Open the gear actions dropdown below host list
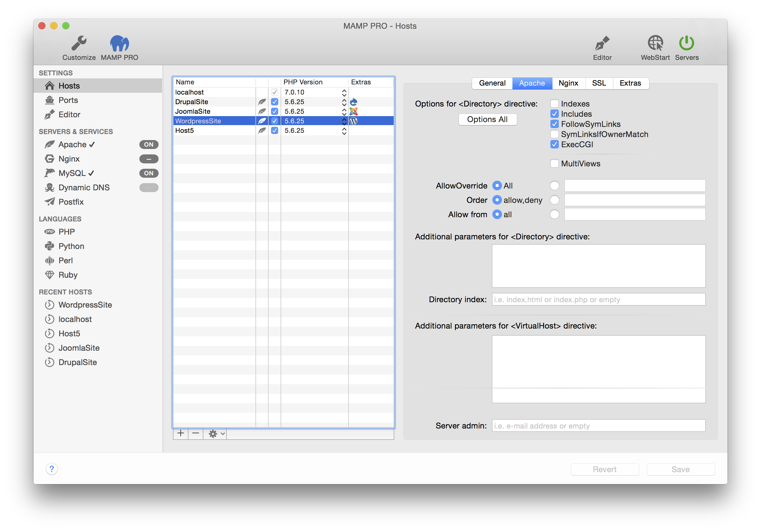The width and height of the screenshot is (761, 532). pyautogui.click(x=217, y=434)
